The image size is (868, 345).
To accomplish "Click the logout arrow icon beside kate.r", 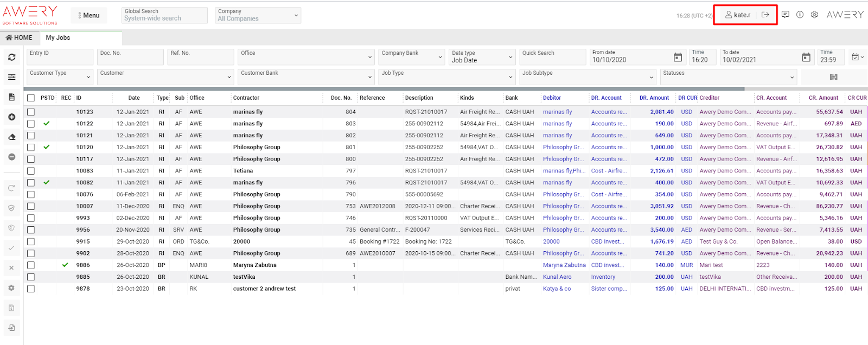I will pos(765,15).
